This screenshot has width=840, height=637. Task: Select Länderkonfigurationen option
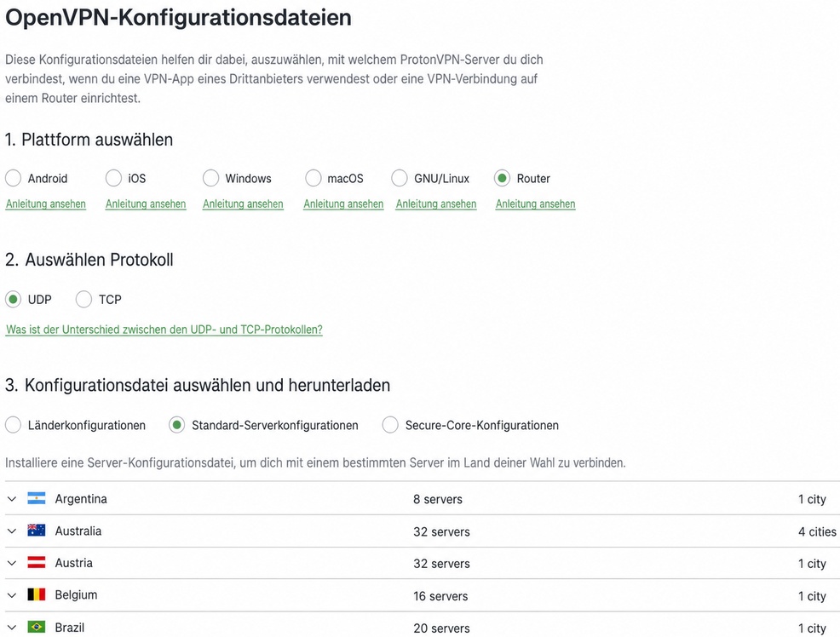click(14, 425)
